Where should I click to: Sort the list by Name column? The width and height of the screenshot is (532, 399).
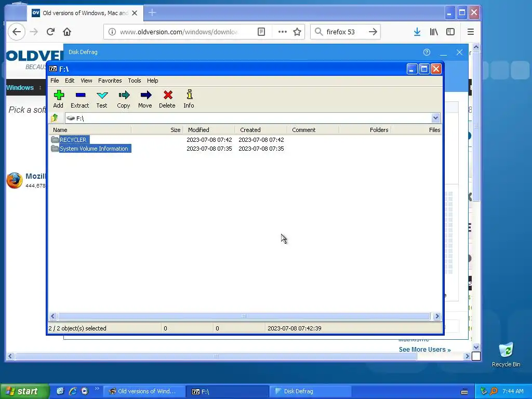point(90,130)
